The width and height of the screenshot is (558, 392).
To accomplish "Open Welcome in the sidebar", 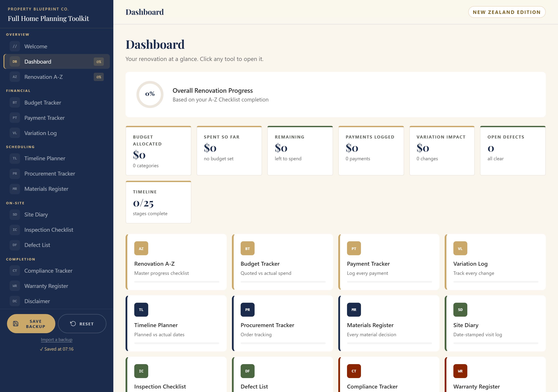I will point(57,46).
